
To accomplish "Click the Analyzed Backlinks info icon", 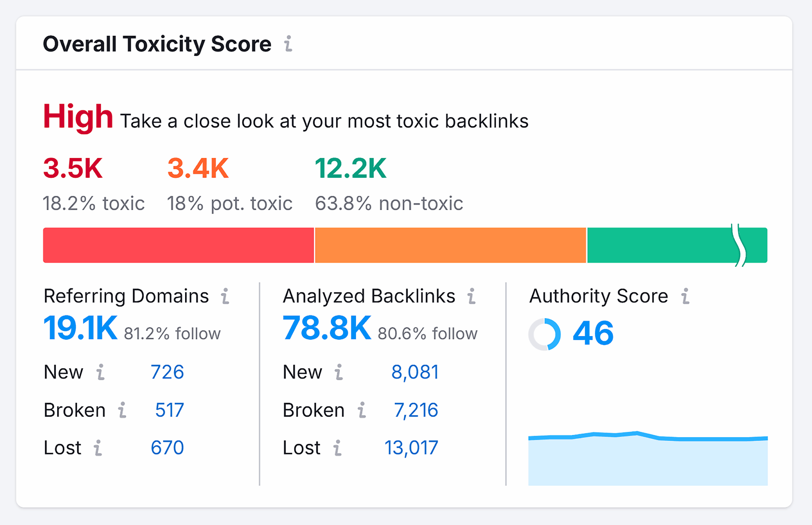I will [x=472, y=297].
